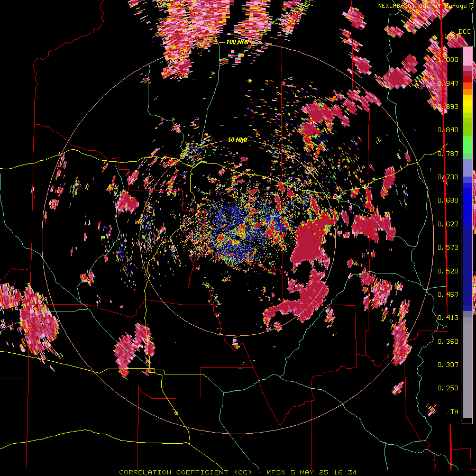The image size is (476, 476).
Task: Click the 16:34 timestamp
Action: (345, 472)
